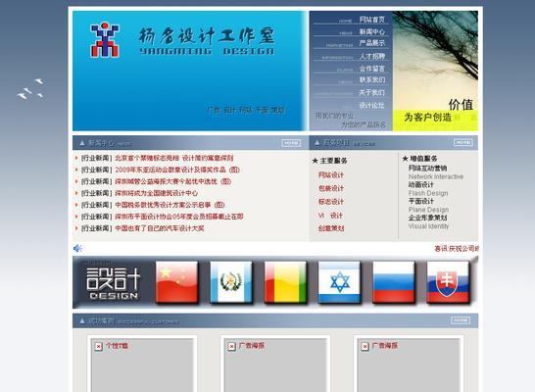535x392 pixels.
Task: Open news 深圳城管公益海报大赛
Action: (x=173, y=181)
